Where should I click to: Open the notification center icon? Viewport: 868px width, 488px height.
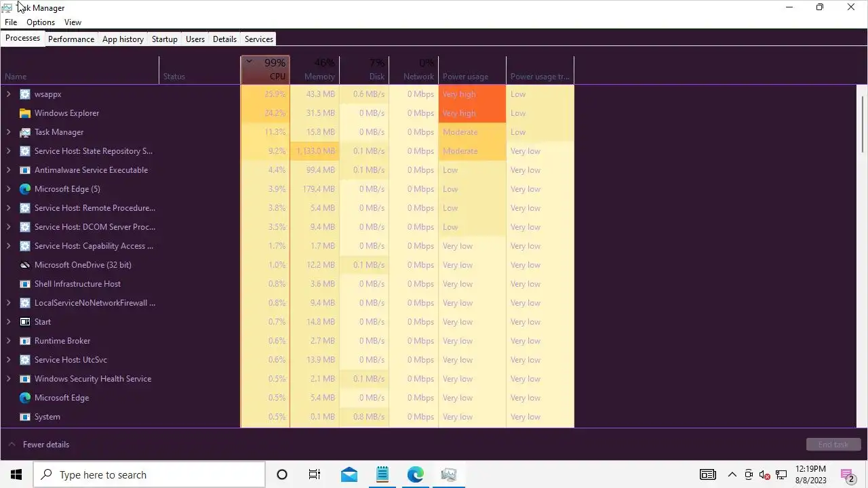tap(848, 474)
